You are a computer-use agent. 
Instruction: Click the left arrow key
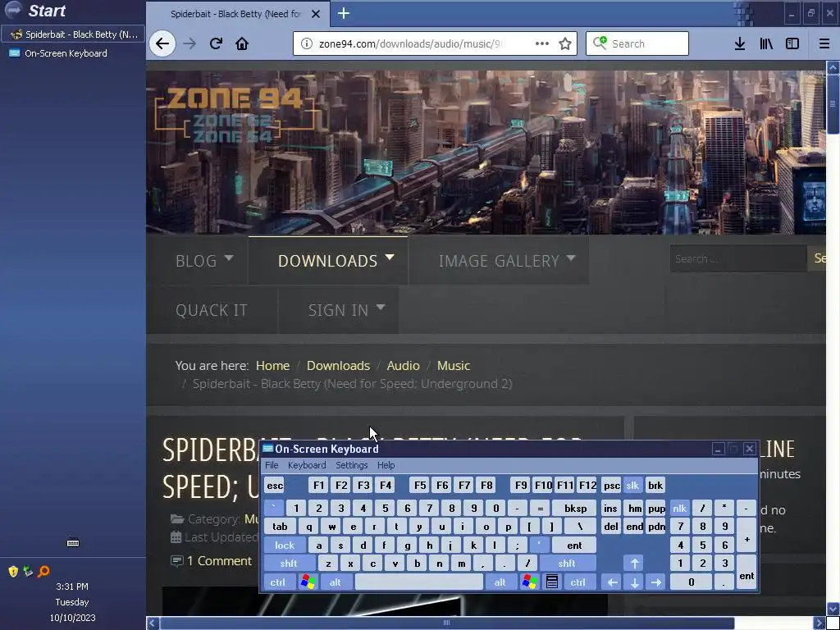(612, 582)
